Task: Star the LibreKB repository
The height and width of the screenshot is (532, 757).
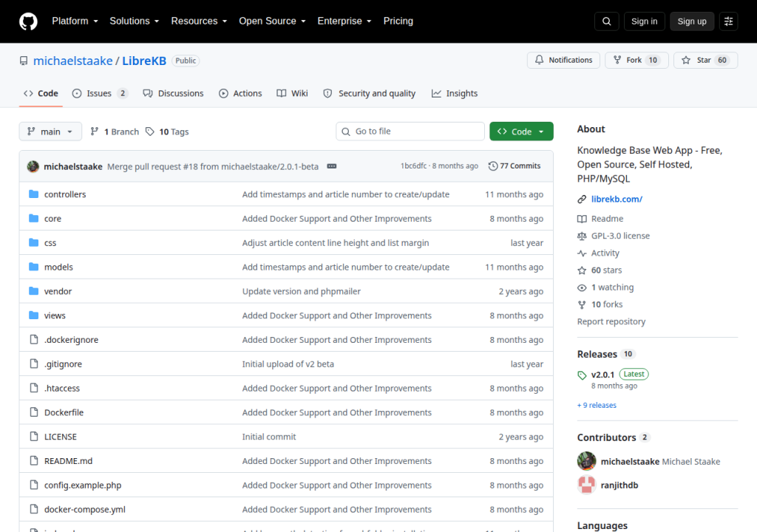Action: [x=705, y=60]
